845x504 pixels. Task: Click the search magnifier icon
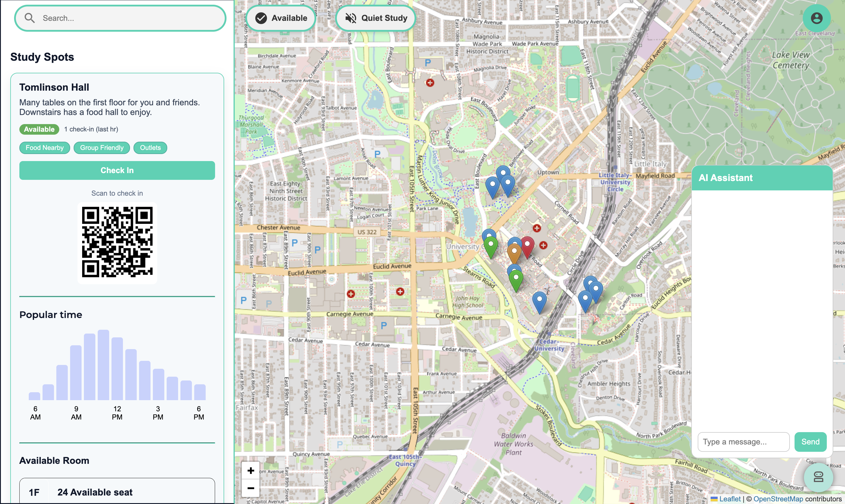pyautogui.click(x=30, y=18)
